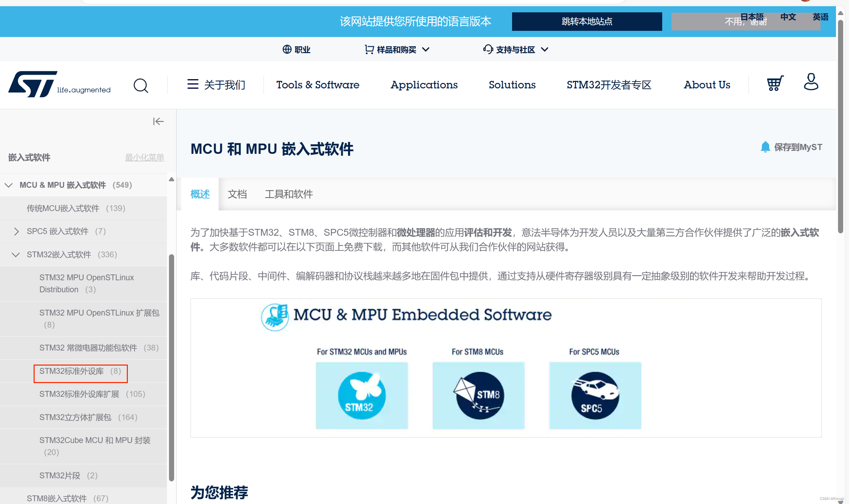Expand the SPC5嵌入式软件 sidebar item
This screenshot has width=849, height=504.
point(18,231)
